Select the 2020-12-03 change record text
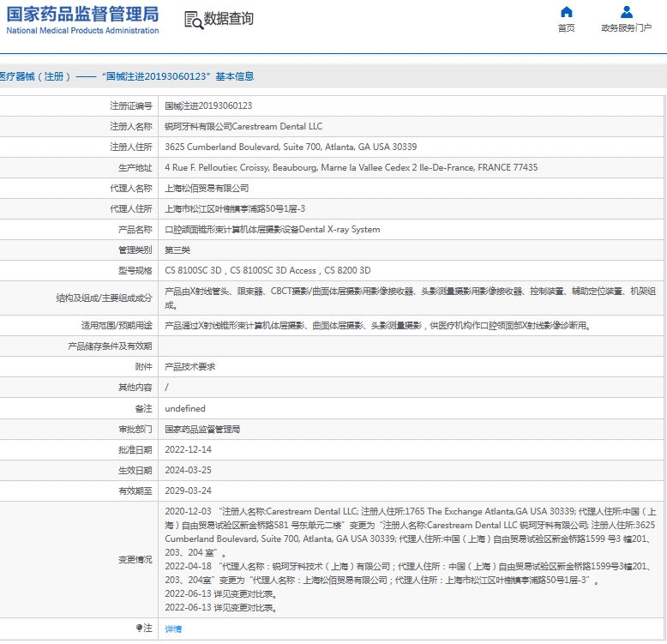 (411, 532)
